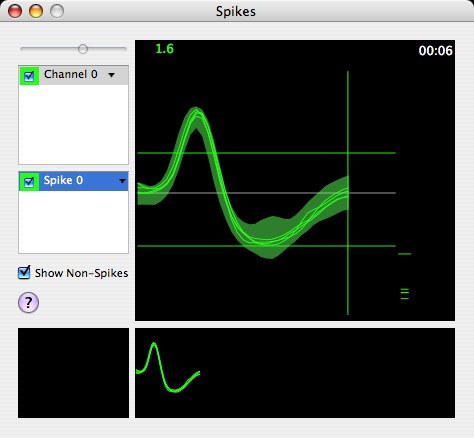Image resolution: width=474 pixels, height=438 pixels.
Task: Click the threshold slider knob
Action: coord(83,49)
